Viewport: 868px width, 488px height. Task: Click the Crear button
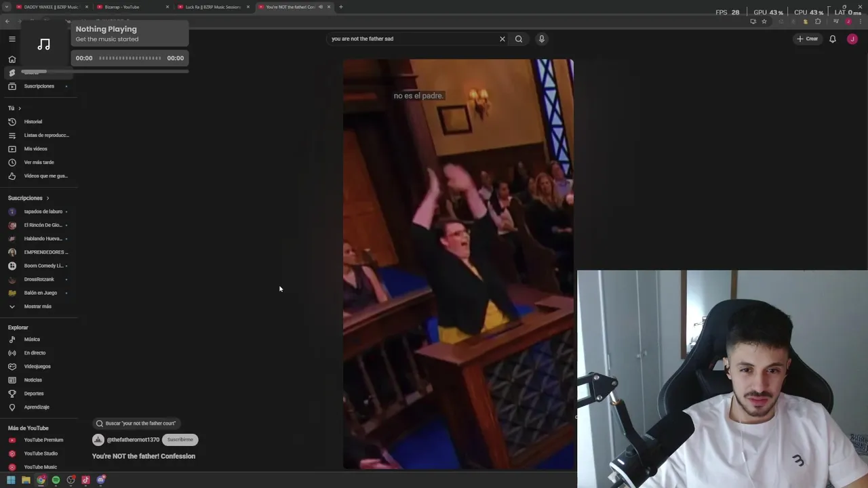808,39
